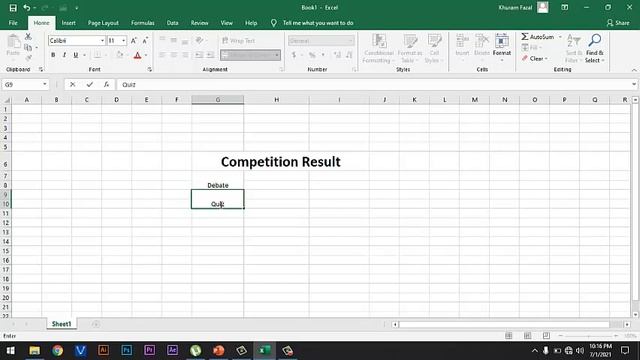Click the Format Painter brush icon
This screenshot has width=640, height=360.
pyautogui.click(x=28, y=58)
